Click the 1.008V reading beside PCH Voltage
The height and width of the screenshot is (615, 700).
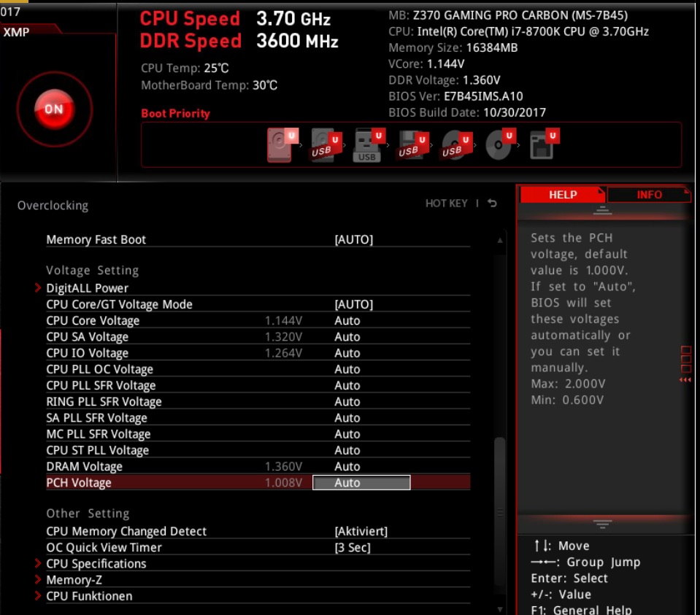click(x=283, y=483)
